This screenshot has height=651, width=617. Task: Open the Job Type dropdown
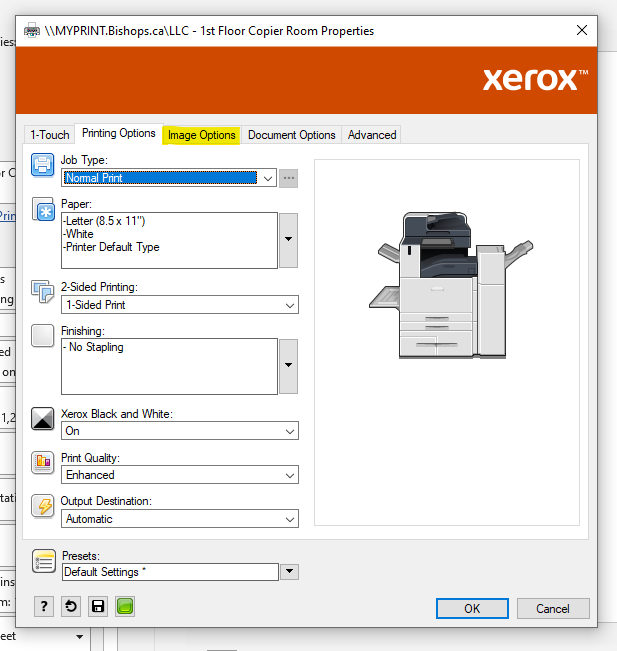pyautogui.click(x=265, y=178)
